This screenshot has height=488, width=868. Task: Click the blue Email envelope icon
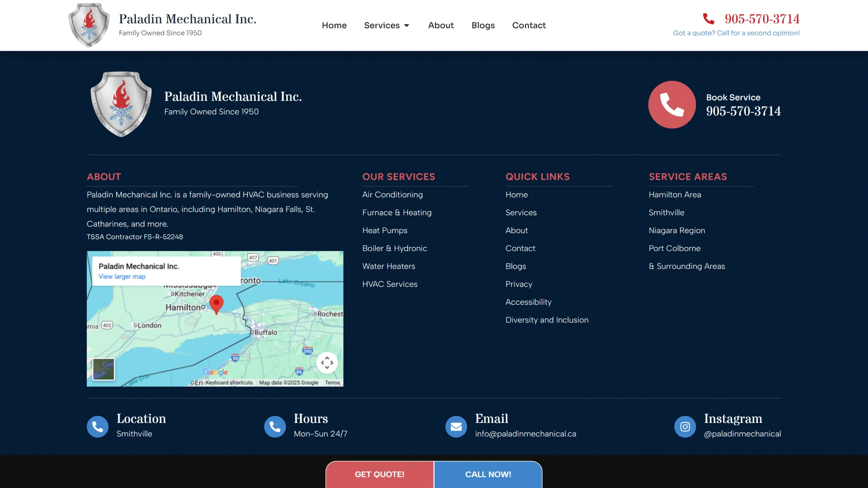point(456,426)
